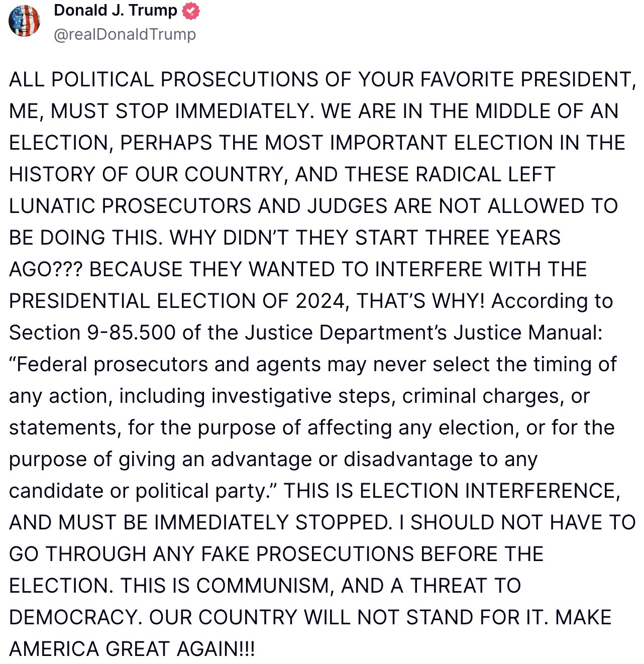The height and width of the screenshot is (664, 644).
Task: Open the Donald J. Trump display name
Action: pos(116,11)
